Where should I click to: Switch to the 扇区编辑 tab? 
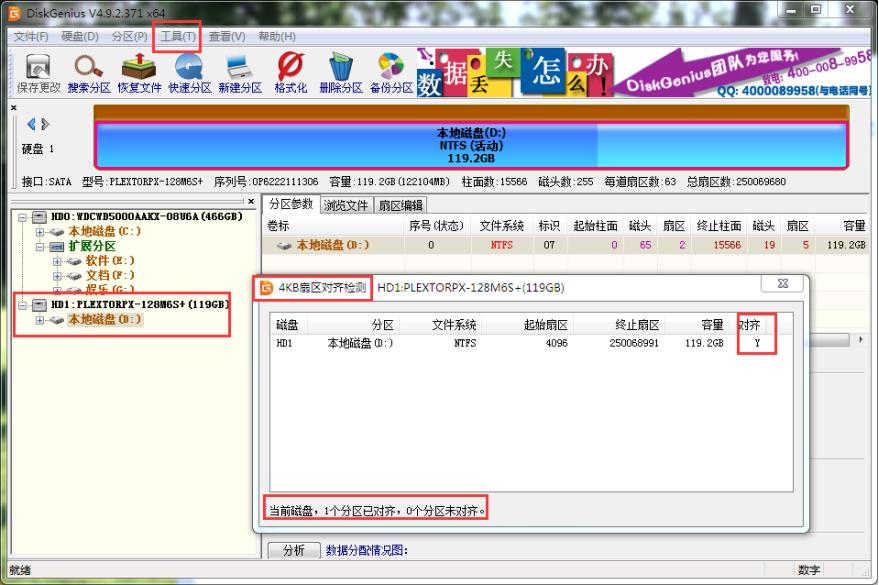400,205
